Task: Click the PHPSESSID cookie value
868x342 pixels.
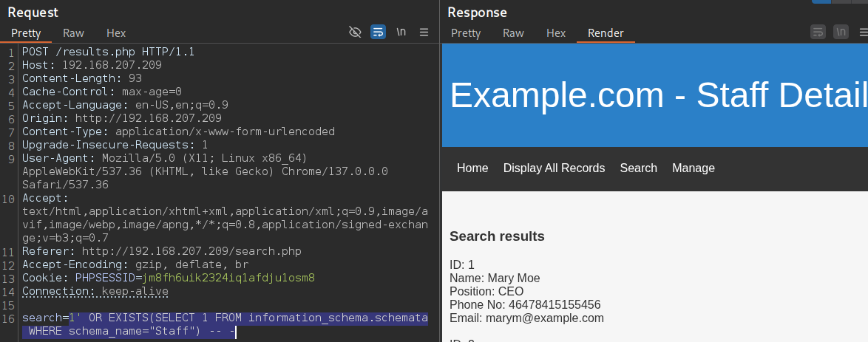Action: [x=228, y=278]
